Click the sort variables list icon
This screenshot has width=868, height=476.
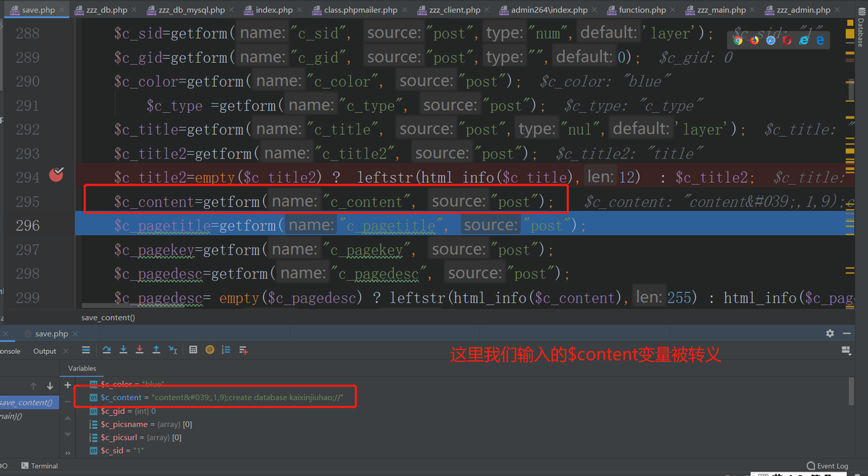[x=226, y=350]
